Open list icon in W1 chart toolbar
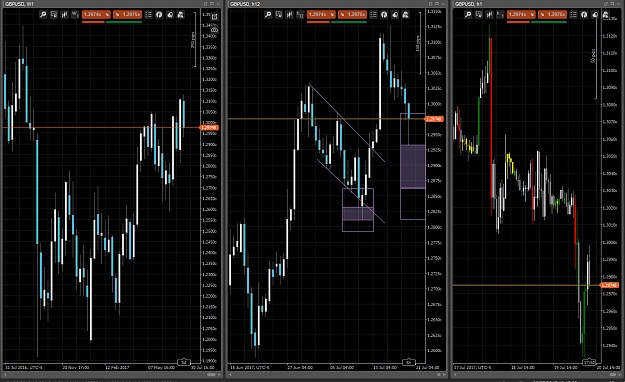 [148, 15]
